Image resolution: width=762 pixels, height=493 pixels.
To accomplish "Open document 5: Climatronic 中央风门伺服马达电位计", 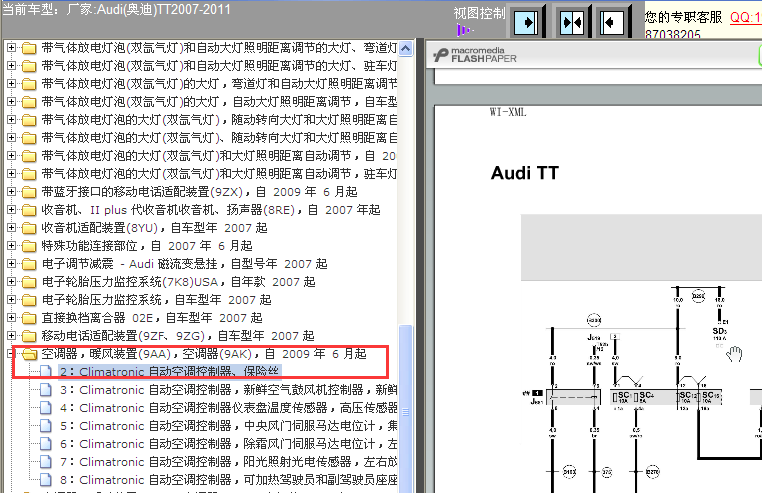I will tap(228, 426).
